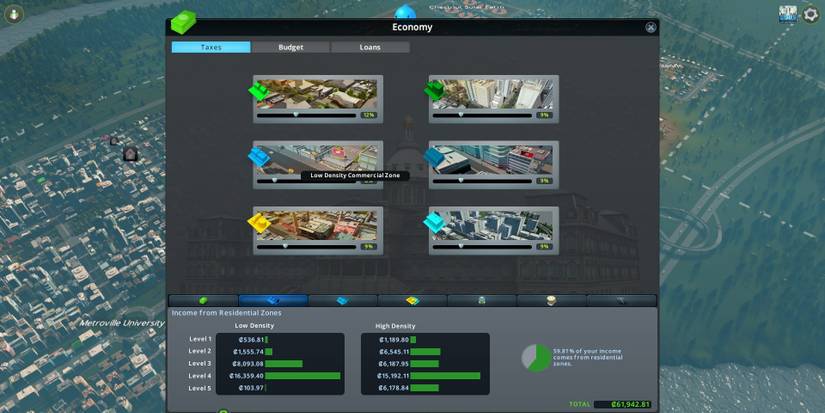The image size is (825, 413).
Task: Click Metroville University label on map
Action: coord(122,323)
